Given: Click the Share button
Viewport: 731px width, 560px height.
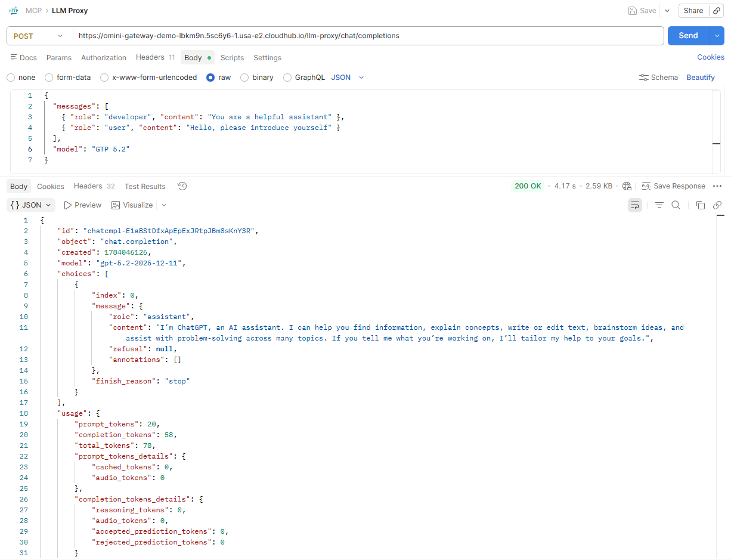Looking at the screenshot, I should pos(693,11).
